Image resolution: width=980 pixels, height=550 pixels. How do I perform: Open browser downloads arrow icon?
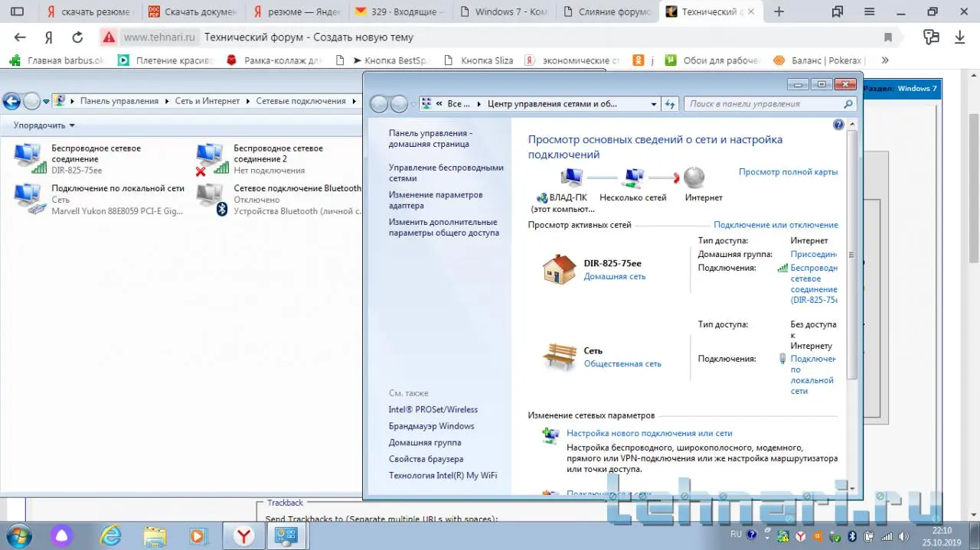point(959,37)
